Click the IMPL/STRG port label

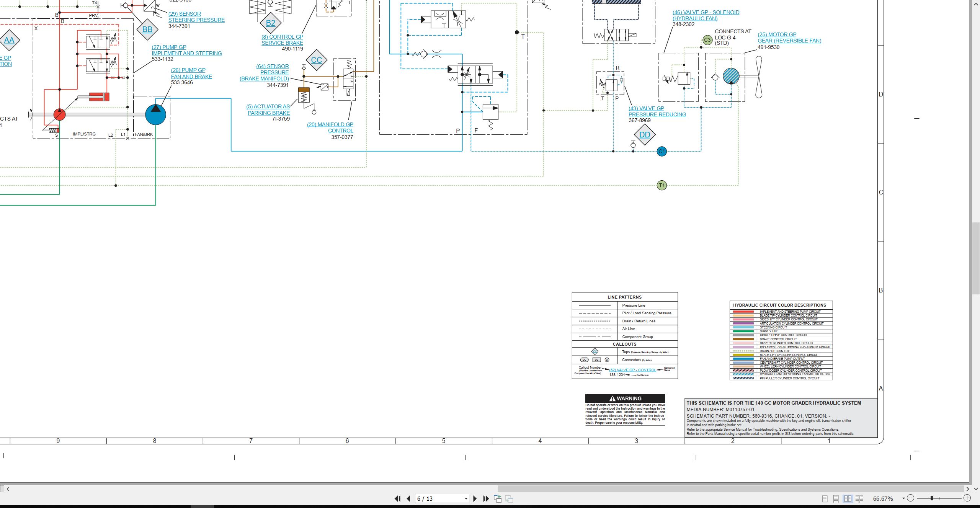pyautogui.click(x=84, y=134)
